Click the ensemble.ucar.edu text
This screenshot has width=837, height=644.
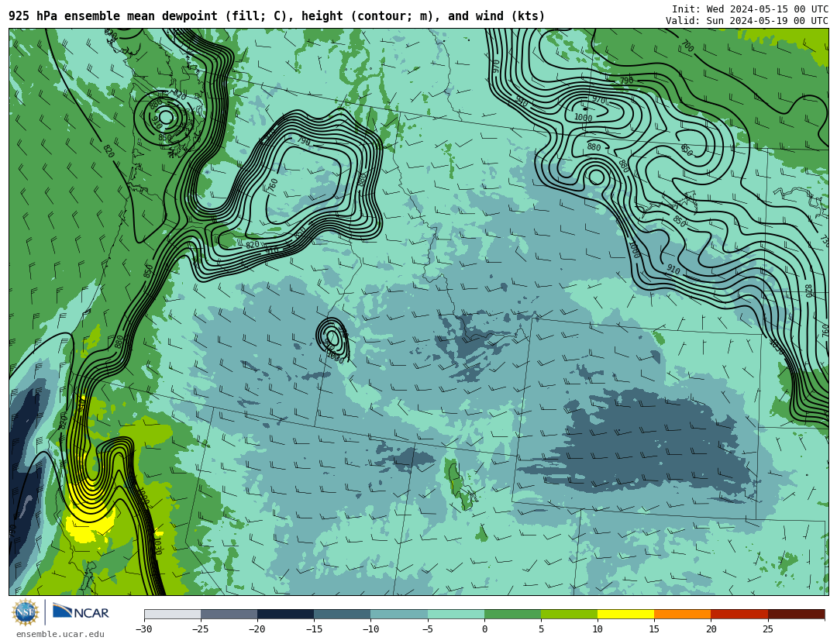pos(60,634)
